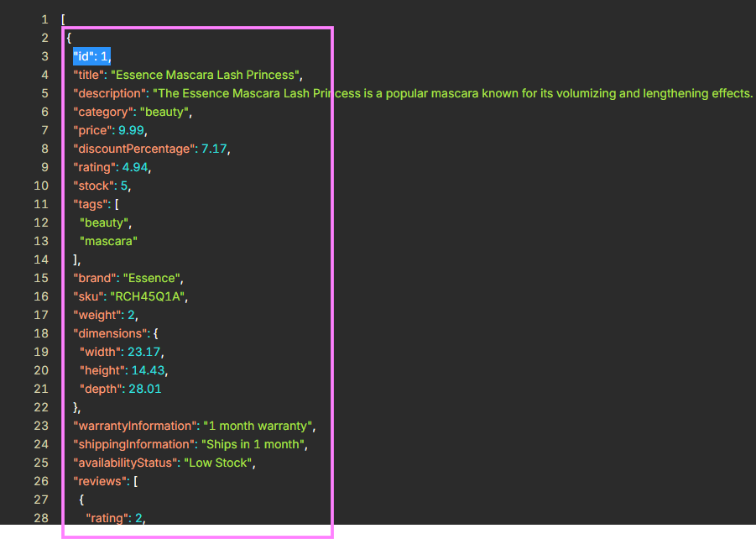
Task: Click inside the long description string
Action: [x=453, y=94]
